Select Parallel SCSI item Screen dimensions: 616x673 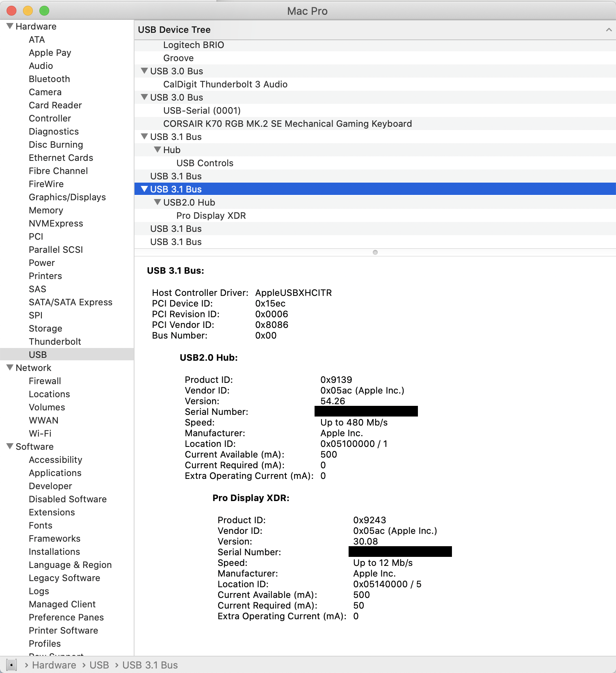coord(56,250)
